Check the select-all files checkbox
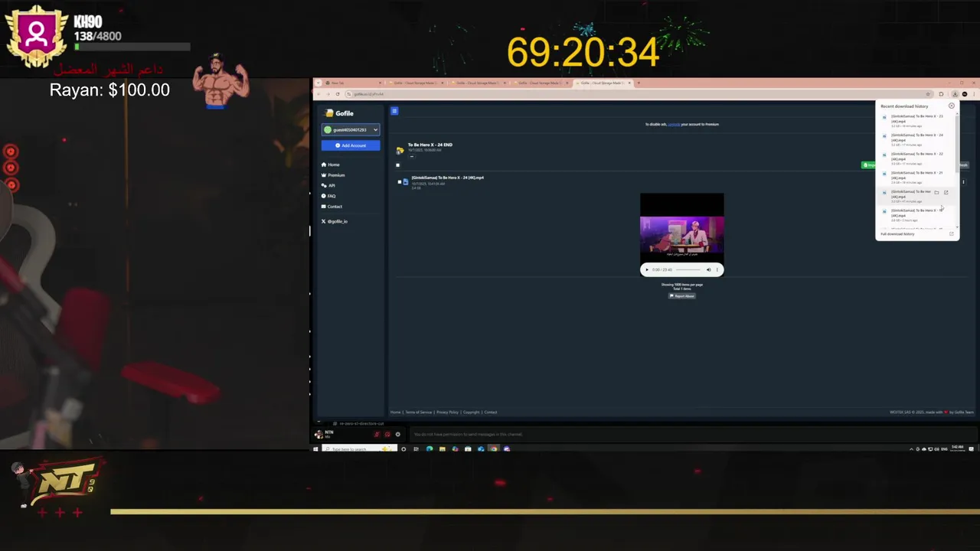This screenshot has height=551, width=980. pyautogui.click(x=397, y=165)
